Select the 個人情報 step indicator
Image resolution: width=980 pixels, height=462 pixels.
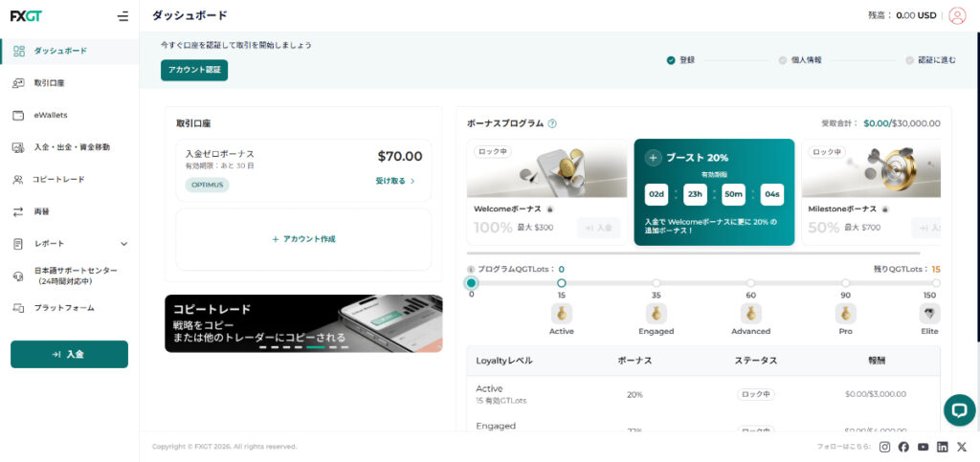(800, 60)
